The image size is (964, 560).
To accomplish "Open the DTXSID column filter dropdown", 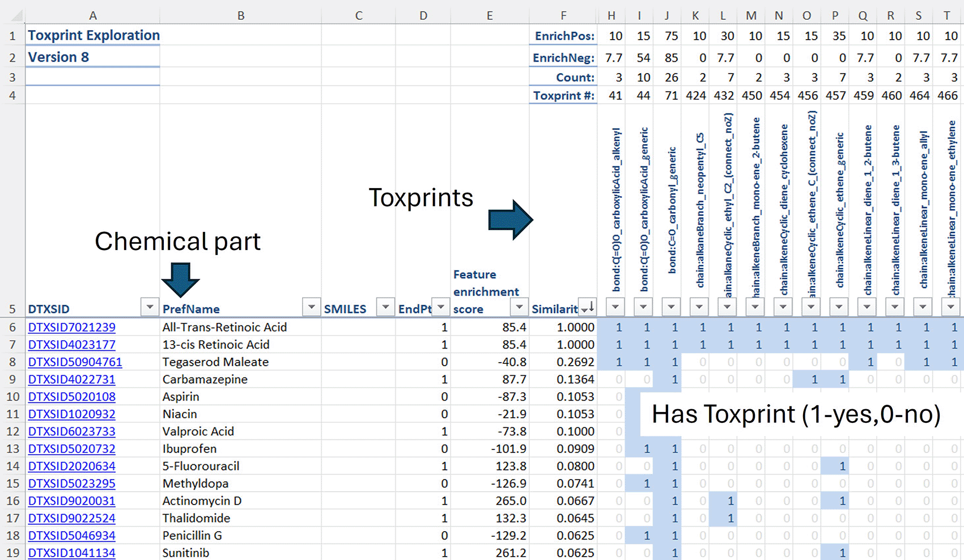I will (x=150, y=307).
